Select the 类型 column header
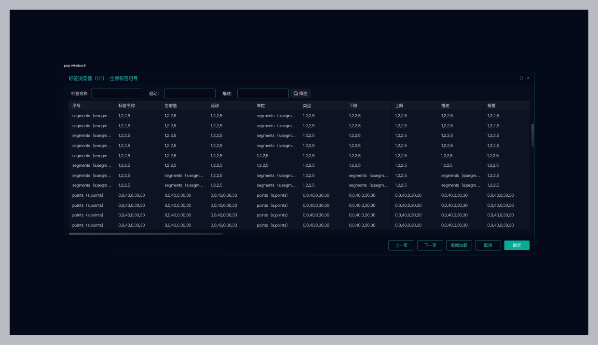Screen dimensions: 598x364 (x=307, y=106)
